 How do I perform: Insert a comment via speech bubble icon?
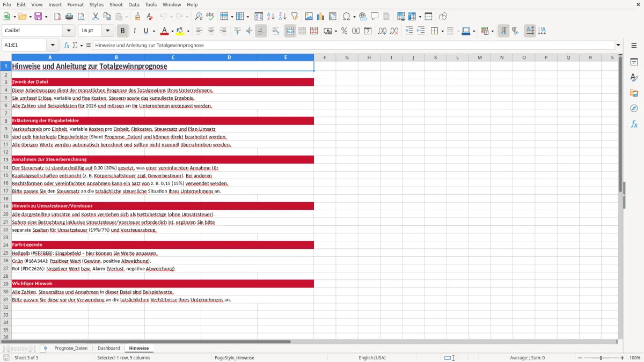(x=375, y=17)
